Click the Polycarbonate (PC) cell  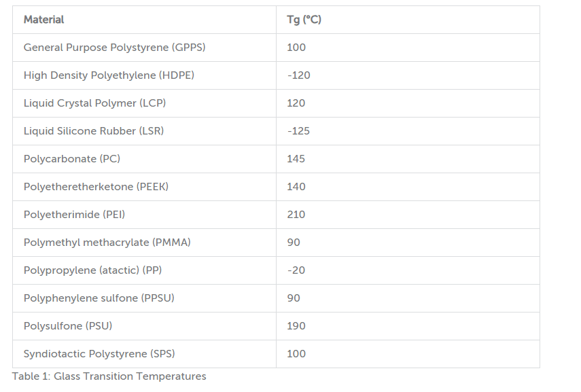[x=144, y=159]
